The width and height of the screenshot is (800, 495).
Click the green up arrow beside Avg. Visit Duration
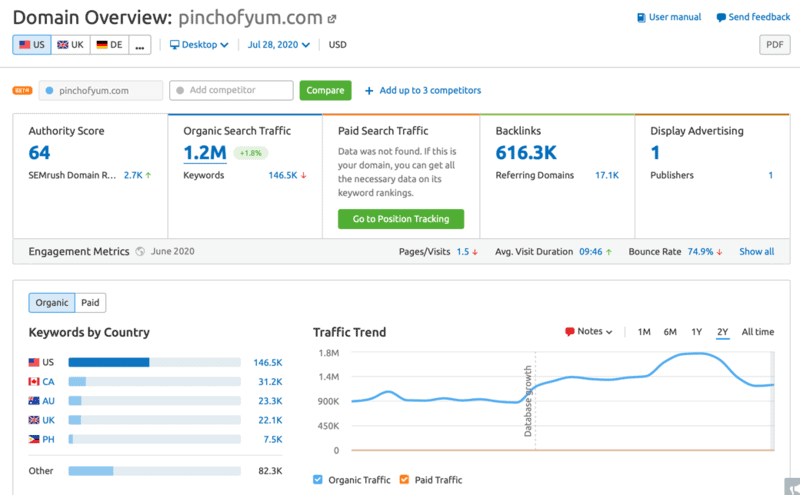[609, 252]
